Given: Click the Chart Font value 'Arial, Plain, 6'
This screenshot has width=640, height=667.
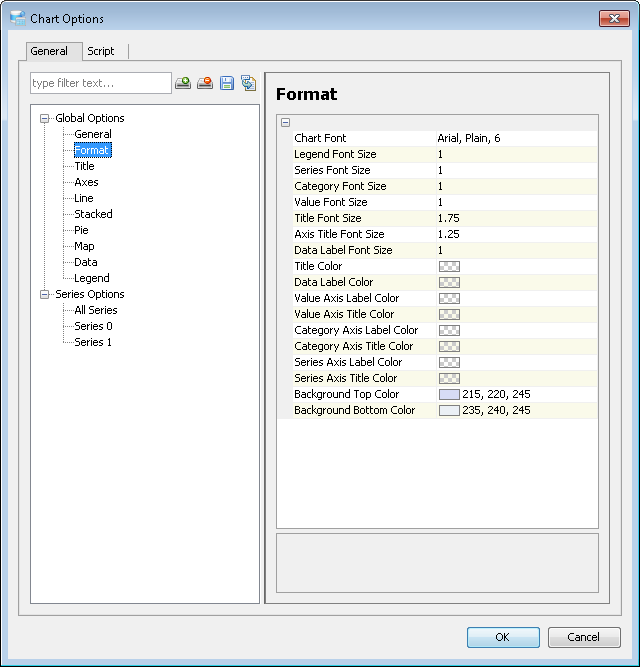Looking at the screenshot, I should pos(469,138).
